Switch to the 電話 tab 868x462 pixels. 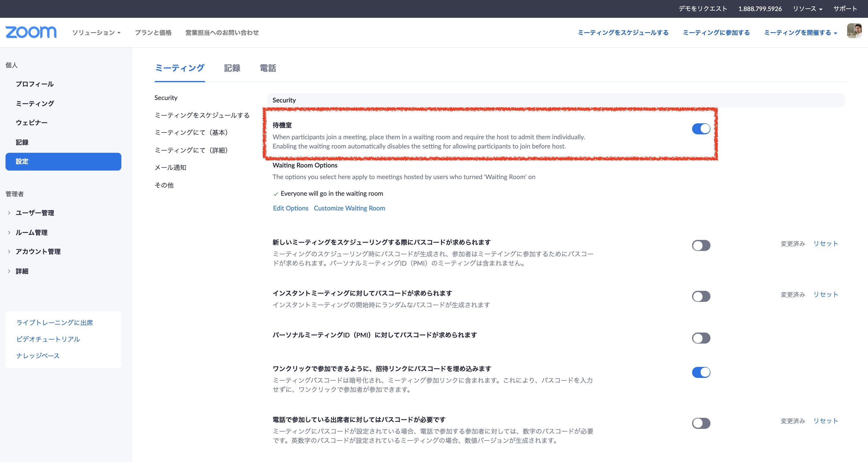pyautogui.click(x=268, y=68)
